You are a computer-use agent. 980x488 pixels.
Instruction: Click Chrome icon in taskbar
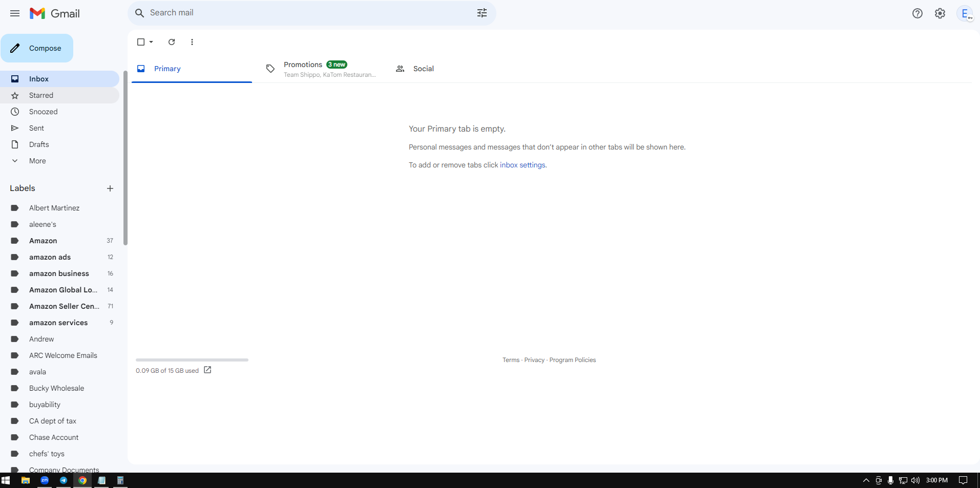click(x=82, y=480)
